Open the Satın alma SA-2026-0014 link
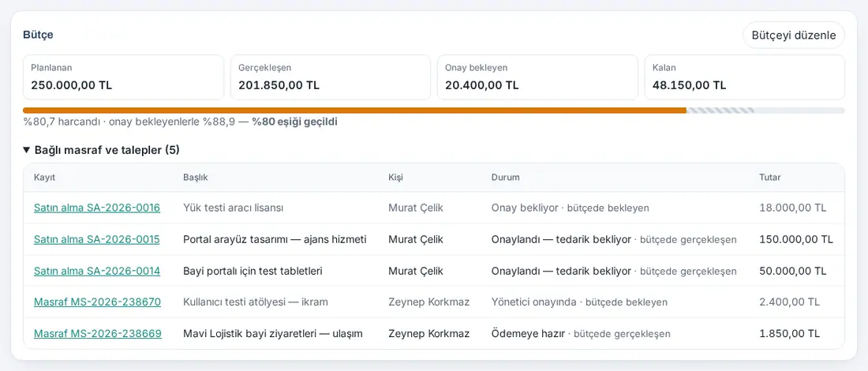The height and width of the screenshot is (371, 868). click(97, 272)
